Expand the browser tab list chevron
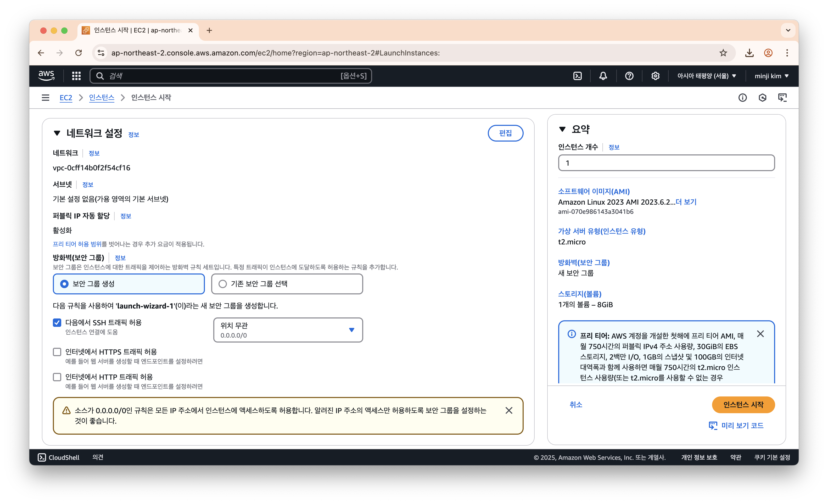The width and height of the screenshot is (828, 504). point(788,31)
